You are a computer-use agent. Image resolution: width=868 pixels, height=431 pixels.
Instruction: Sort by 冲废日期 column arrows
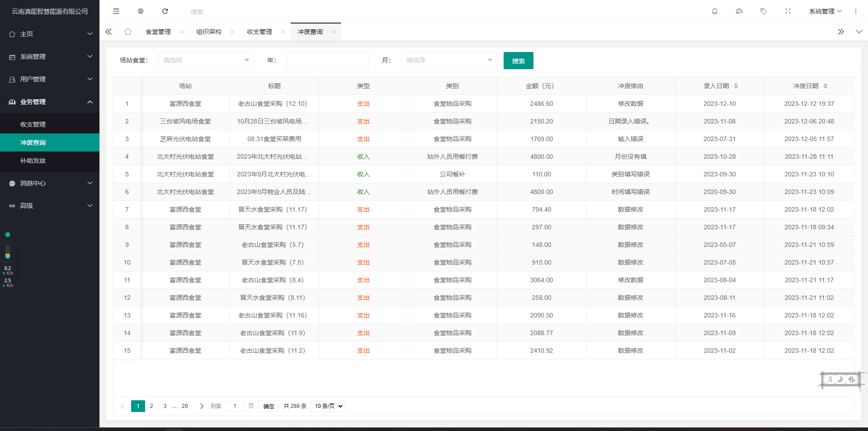click(x=826, y=86)
